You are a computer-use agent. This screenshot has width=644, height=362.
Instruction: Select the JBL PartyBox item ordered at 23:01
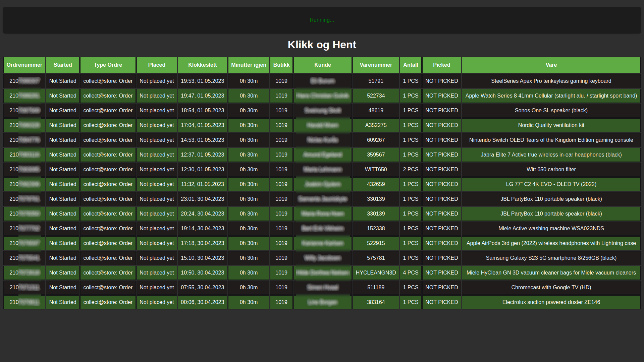click(551, 199)
